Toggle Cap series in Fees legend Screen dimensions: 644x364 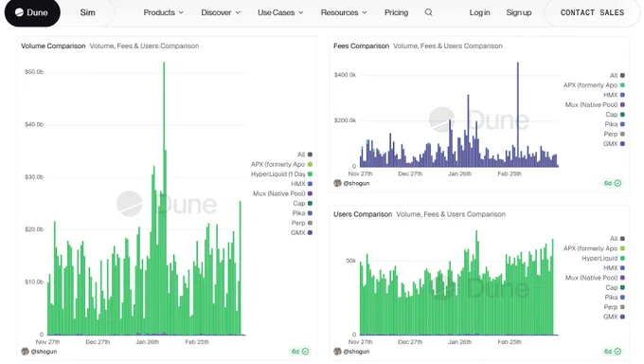(x=616, y=115)
